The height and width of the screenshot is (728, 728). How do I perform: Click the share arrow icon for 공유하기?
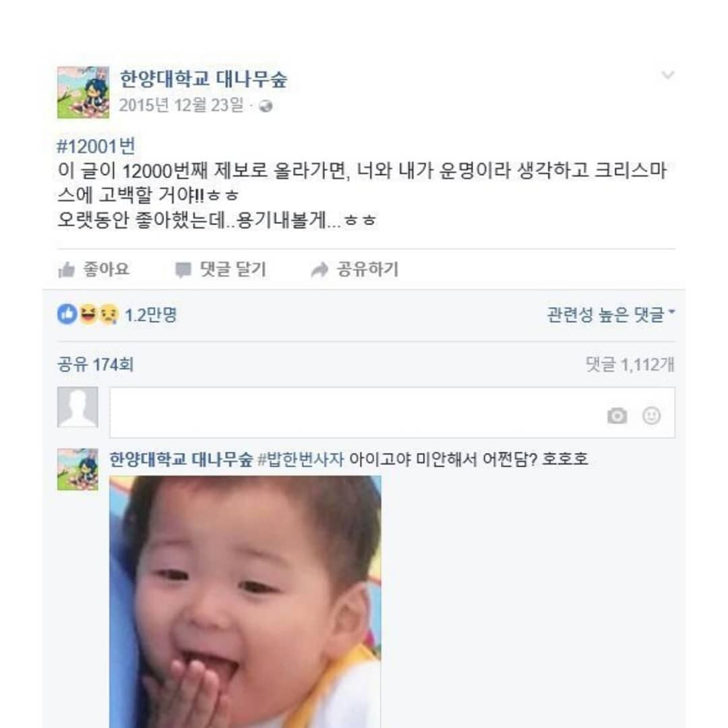point(319,270)
